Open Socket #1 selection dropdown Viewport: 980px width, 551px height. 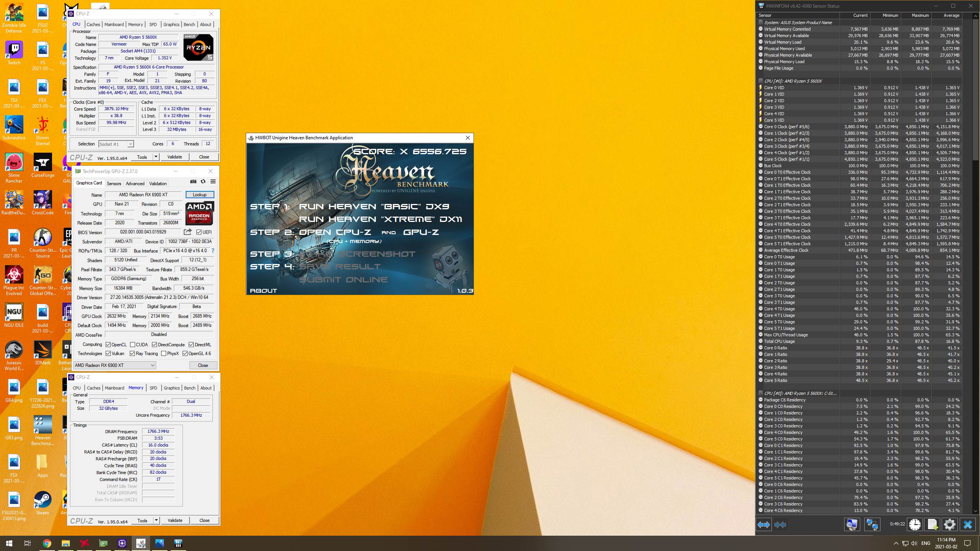click(116, 144)
